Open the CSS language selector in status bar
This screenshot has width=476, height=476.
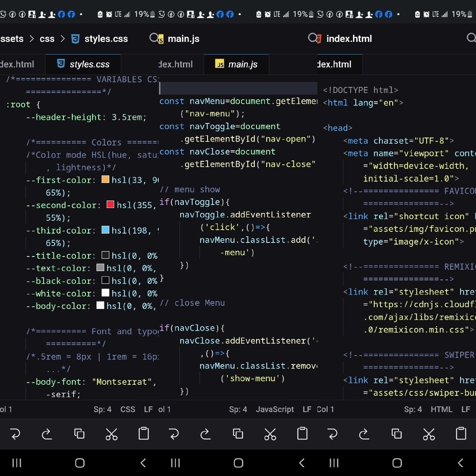click(x=128, y=409)
